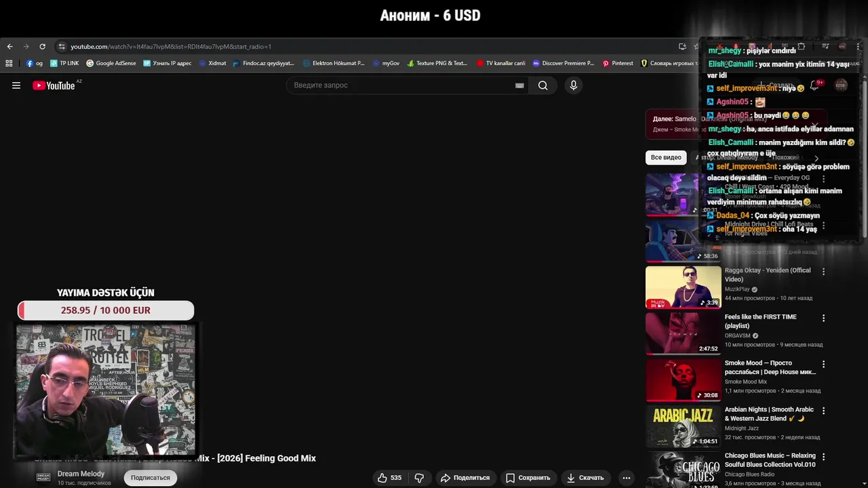The height and width of the screenshot is (488, 868).
Task: Open site info icon beside the URL
Action: [62, 47]
